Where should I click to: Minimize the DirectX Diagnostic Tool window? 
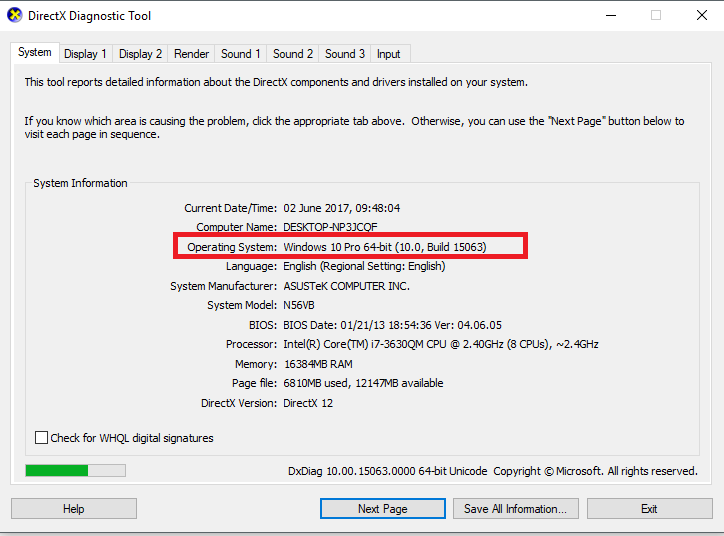coord(611,15)
